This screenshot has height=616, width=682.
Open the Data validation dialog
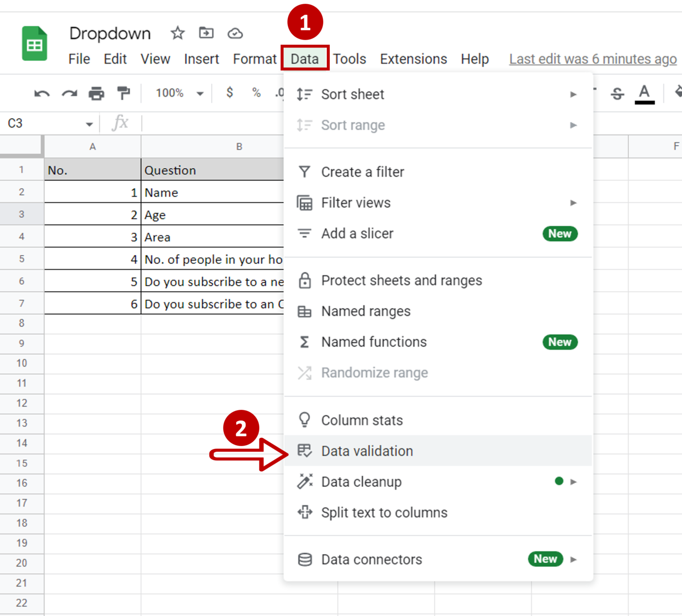click(367, 451)
